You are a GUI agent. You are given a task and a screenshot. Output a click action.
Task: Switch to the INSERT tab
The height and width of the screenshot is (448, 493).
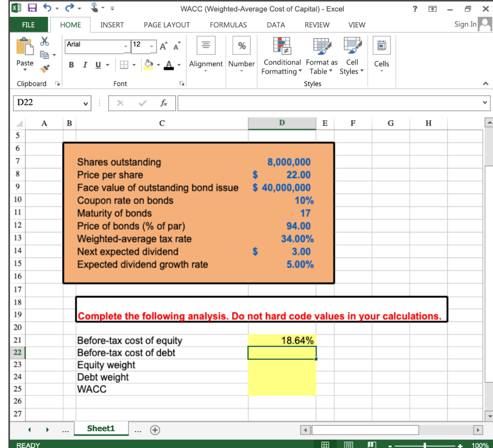pos(112,25)
